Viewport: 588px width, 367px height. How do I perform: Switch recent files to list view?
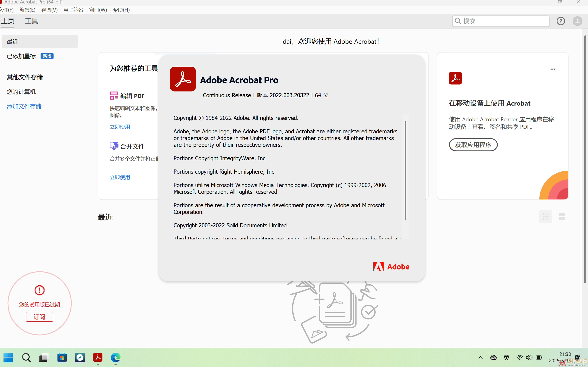click(546, 216)
